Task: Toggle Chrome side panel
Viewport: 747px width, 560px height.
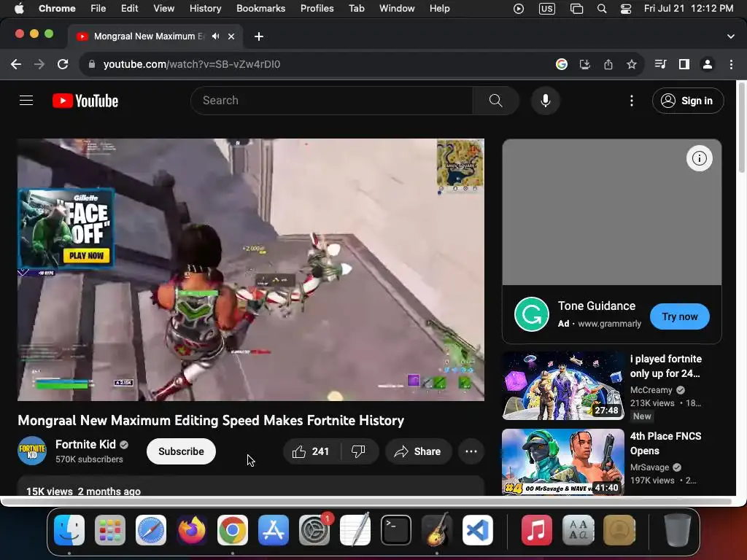Action: click(684, 64)
